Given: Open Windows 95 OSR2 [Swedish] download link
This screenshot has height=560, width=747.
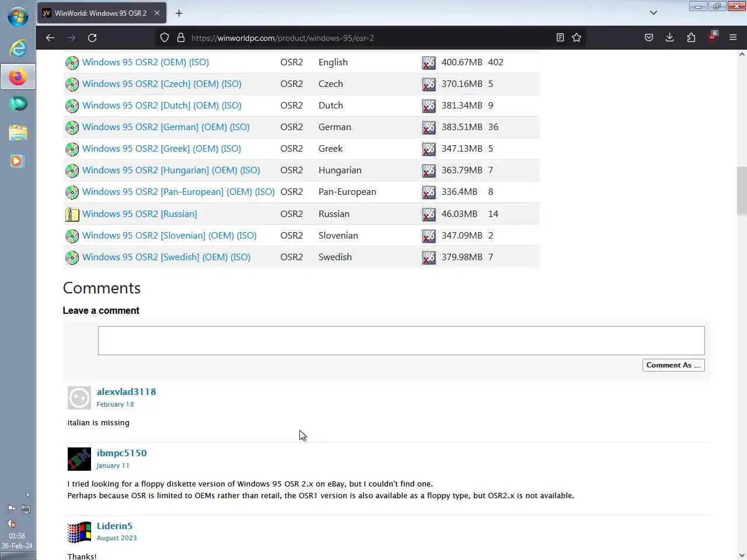Looking at the screenshot, I should (x=166, y=257).
